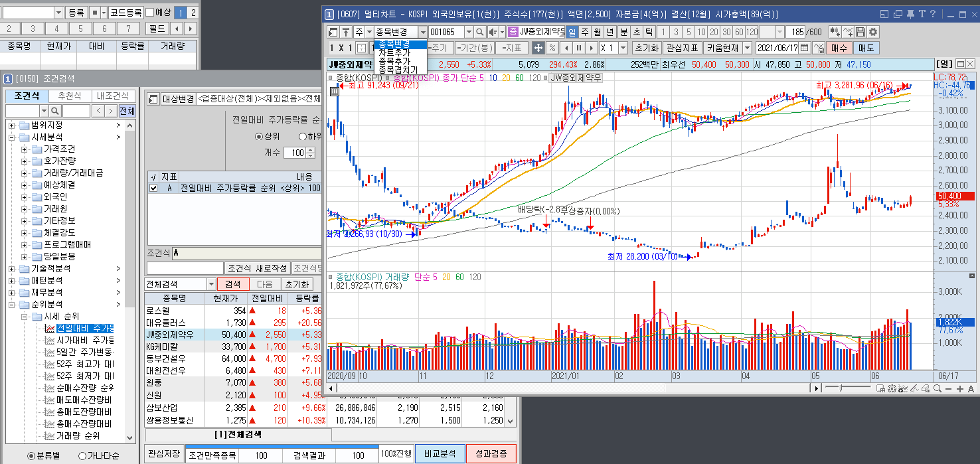Open the X 1 multiplier dropdown
Image resolution: width=980 pixels, height=464 pixels.
[x=623, y=48]
